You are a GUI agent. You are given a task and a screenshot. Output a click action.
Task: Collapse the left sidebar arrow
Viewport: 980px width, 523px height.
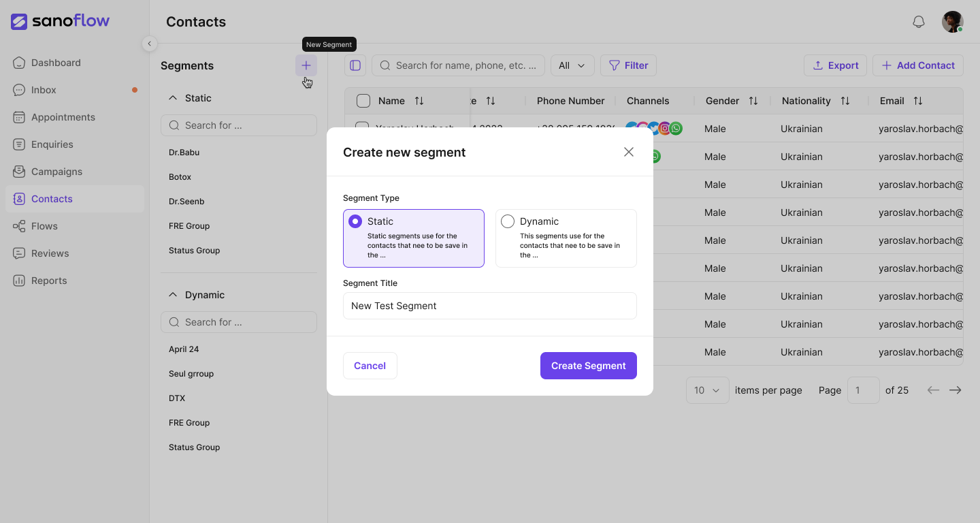[150, 44]
